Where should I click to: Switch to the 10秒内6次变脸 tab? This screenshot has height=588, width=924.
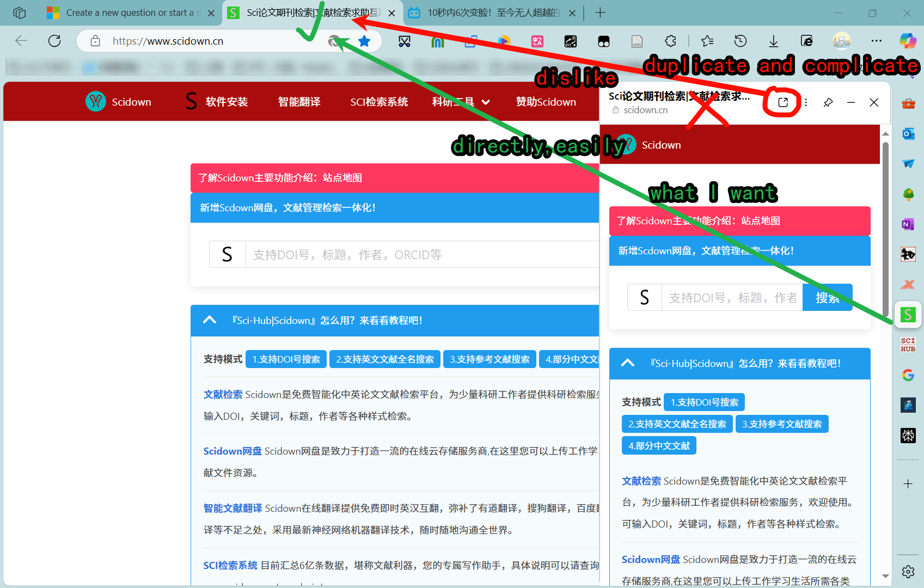coord(490,13)
